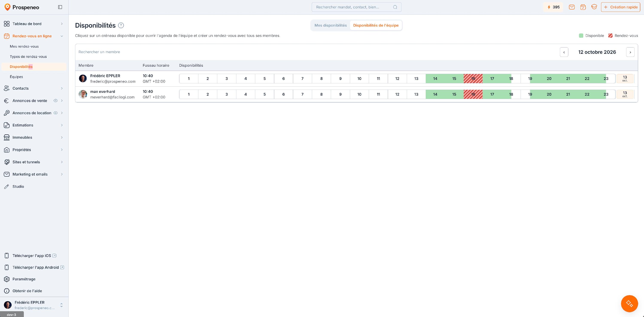The width and height of the screenshot is (644, 317).
Task: Click the 395 credits lightning badge
Action: coord(553,7)
